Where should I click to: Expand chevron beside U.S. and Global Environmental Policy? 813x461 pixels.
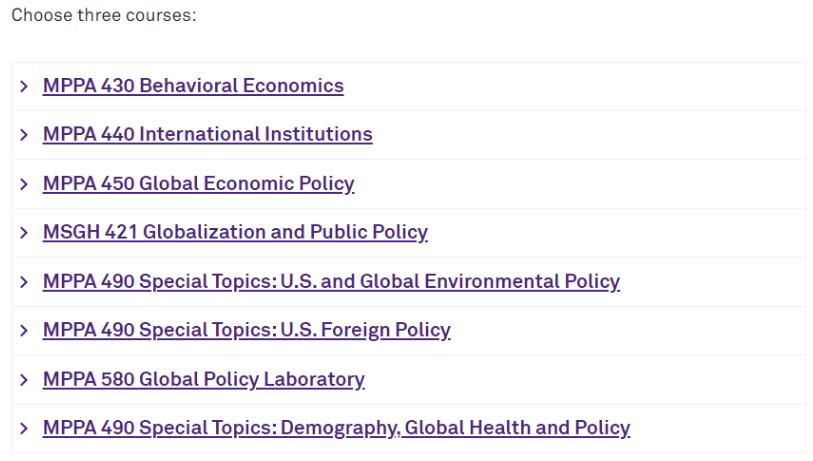coord(24,282)
